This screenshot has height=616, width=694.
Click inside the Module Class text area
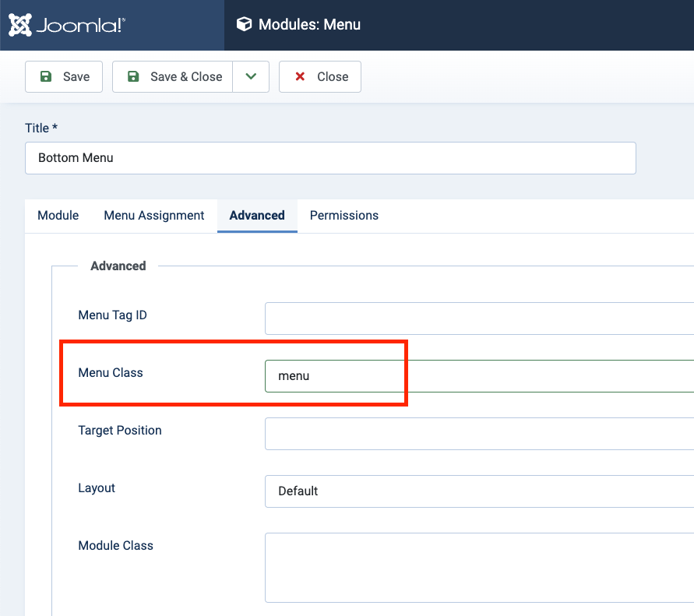point(478,568)
